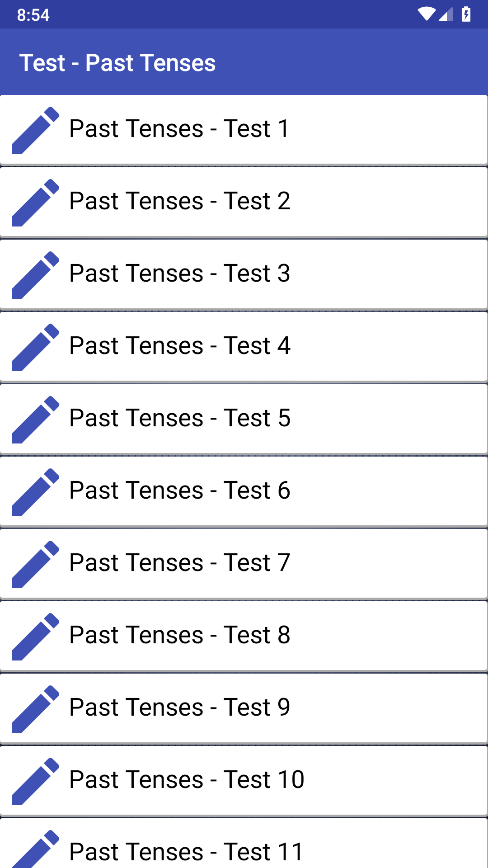Tap the pencil icon beside Test 5
The height and width of the screenshot is (868, 488).
click(35, 420)
